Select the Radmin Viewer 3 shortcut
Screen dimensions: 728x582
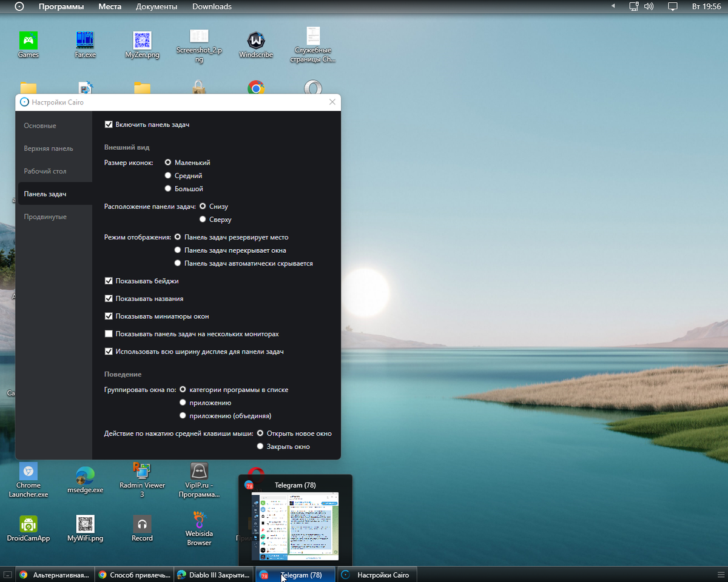pos(142,480)
